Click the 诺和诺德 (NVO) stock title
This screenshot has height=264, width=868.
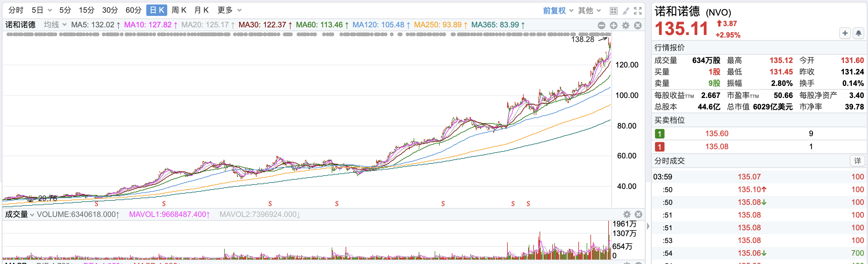click(x=692, y=12)
